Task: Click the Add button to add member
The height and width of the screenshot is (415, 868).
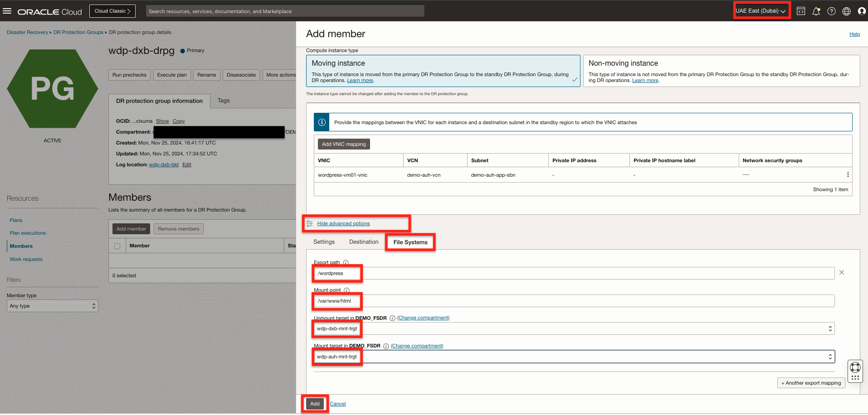Action: point(315,404)
